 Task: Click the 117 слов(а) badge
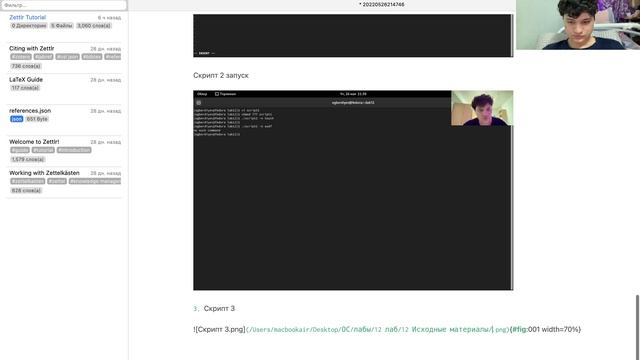point(25,88)
